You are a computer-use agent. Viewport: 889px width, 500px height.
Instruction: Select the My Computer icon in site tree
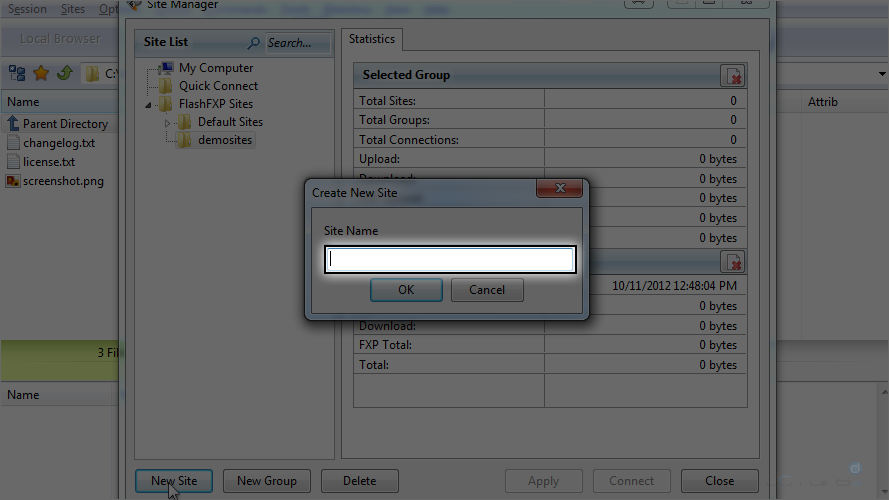coord(165,68)
